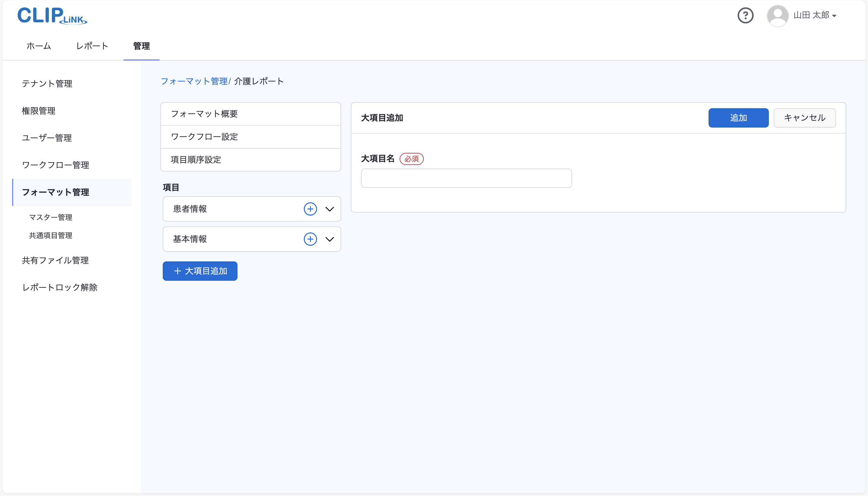The image size is (868, 496).
Task: Switch to the ホーム tab
Action: [39, 46]
